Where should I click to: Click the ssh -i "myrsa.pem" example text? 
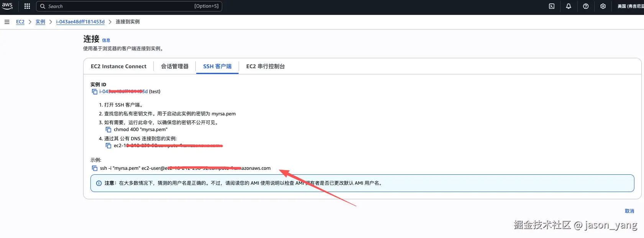(185, 168)
